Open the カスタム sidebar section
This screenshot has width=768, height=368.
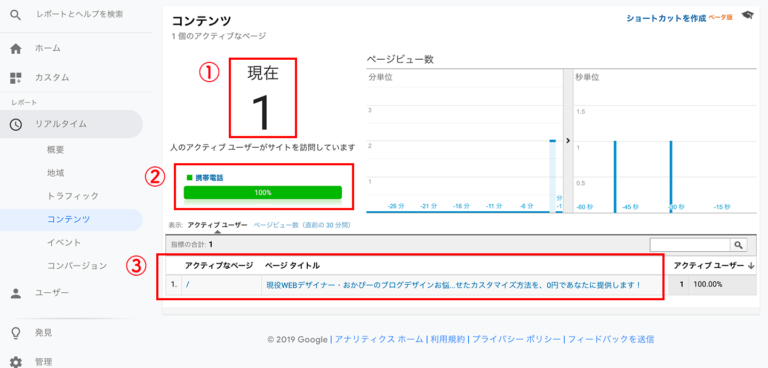52,77
